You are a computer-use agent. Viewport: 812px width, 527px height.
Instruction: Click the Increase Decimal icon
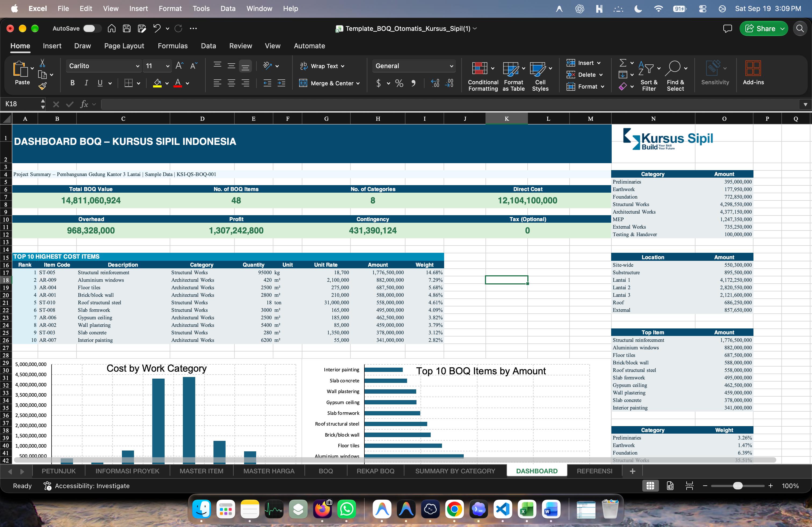pyautogui.click(x=435, y=83)
